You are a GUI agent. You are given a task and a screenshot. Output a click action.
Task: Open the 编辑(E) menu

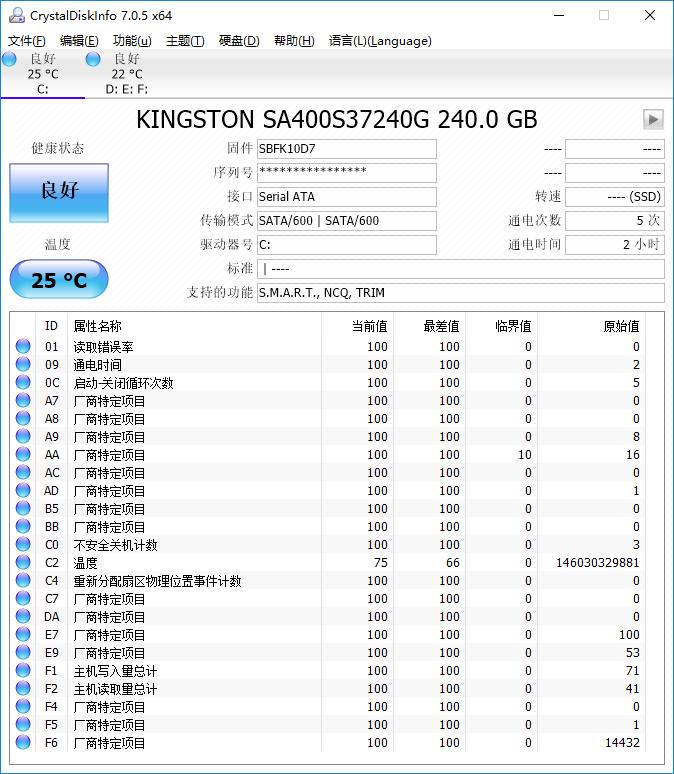point(79,41)
